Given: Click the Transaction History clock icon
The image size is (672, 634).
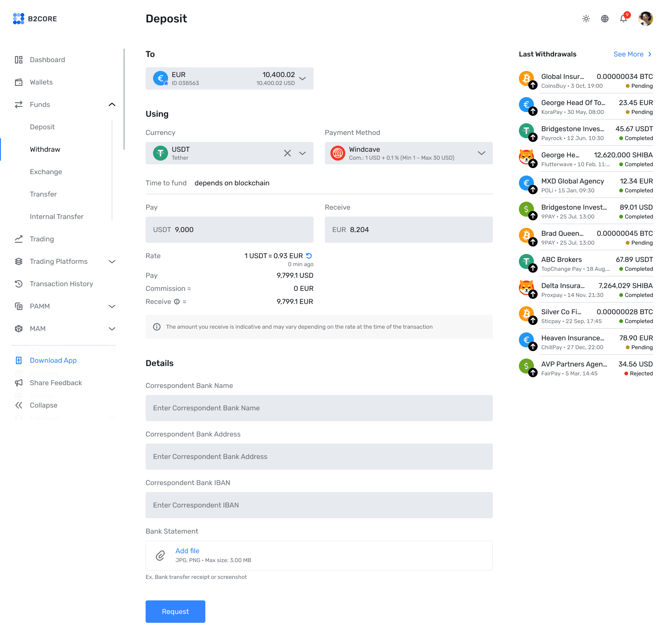Looking at the screenshot, I should (19, 284).
